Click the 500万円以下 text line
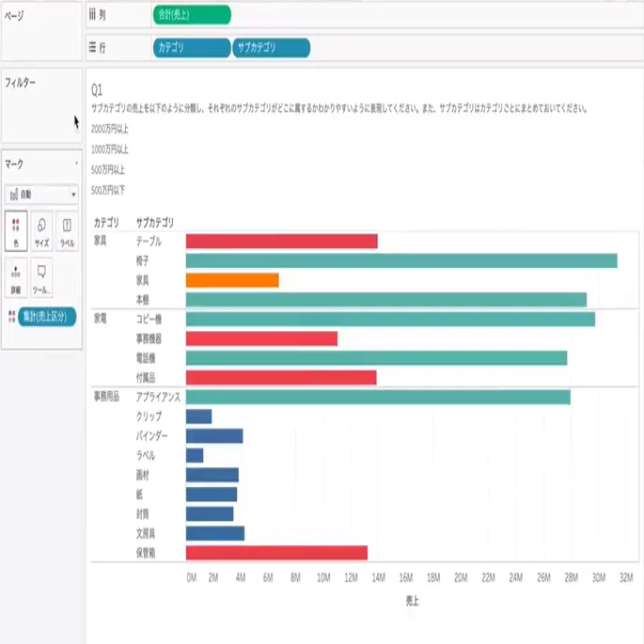 click(107, 191)
